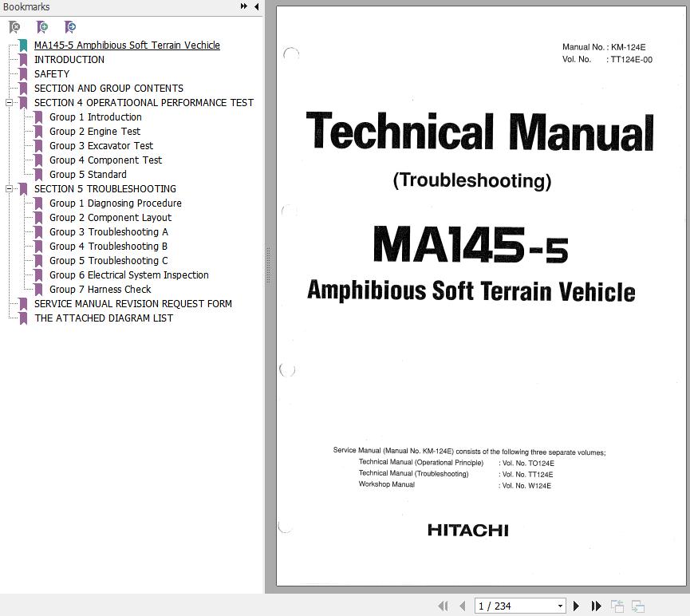Click the Vol. No. TT124E-00 text

coord(607,59)
